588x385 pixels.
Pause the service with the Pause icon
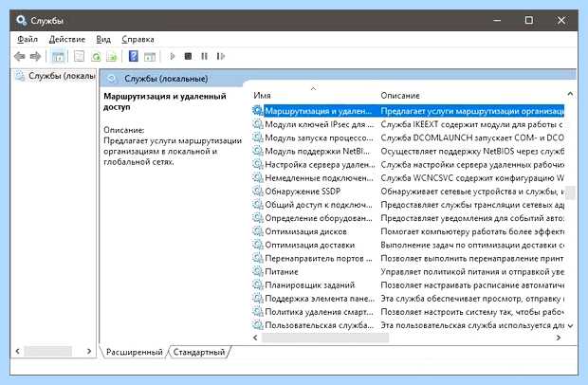point(204,56)
